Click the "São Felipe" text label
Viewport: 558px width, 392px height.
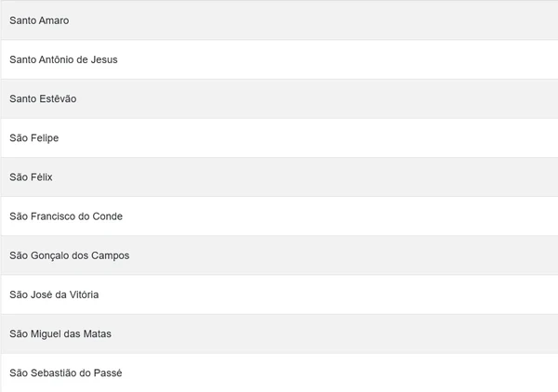point(34,137)
